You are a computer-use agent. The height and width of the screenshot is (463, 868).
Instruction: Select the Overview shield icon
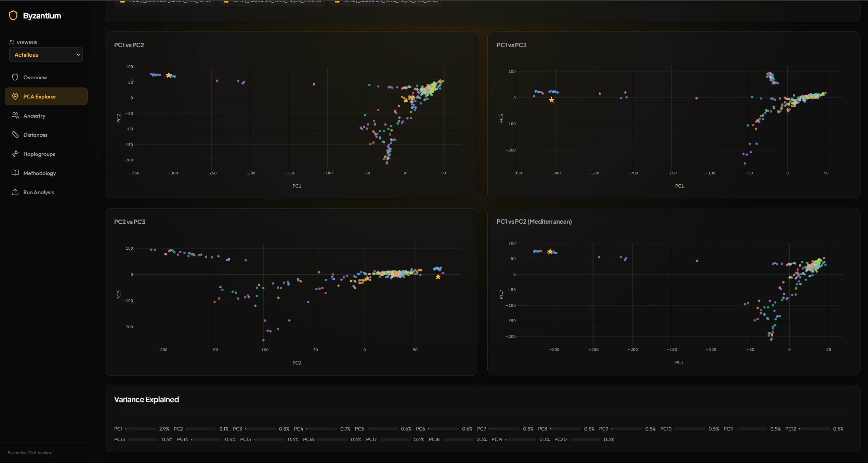click(x=15, y=77)
